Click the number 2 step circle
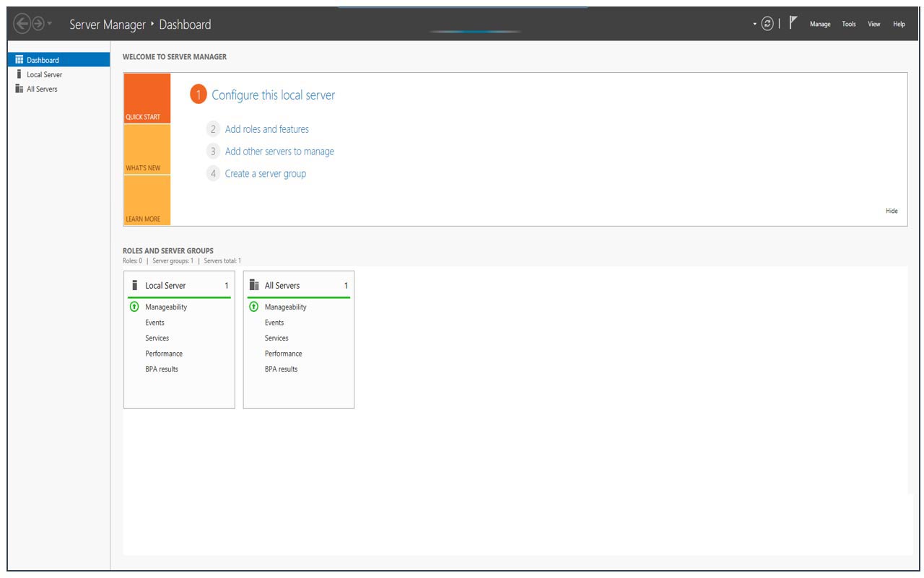Viewport: 924px width, 578px height. point(213,129)
